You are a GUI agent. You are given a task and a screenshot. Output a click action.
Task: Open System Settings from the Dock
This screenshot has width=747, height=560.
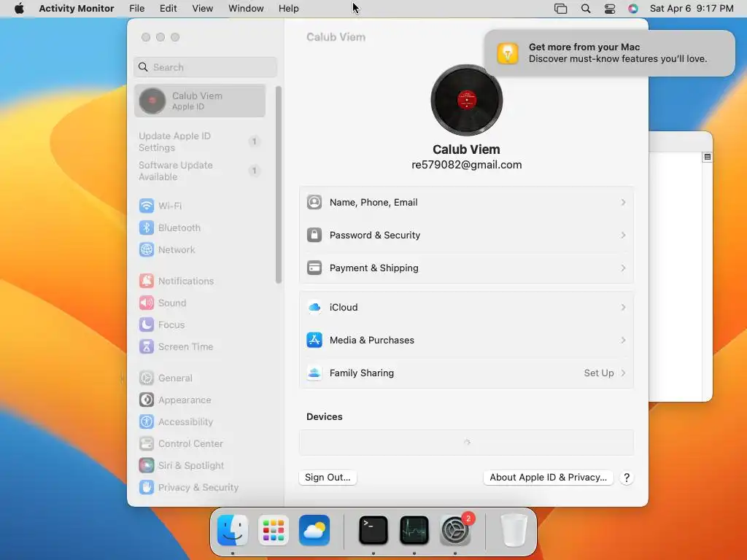pyautogui.click(x=455, y=530)
